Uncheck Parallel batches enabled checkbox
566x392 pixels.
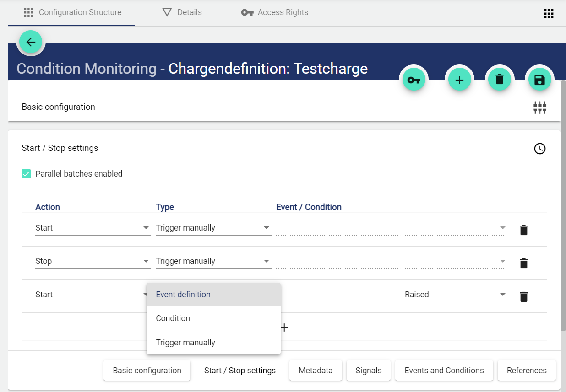(x=27, y=174)
